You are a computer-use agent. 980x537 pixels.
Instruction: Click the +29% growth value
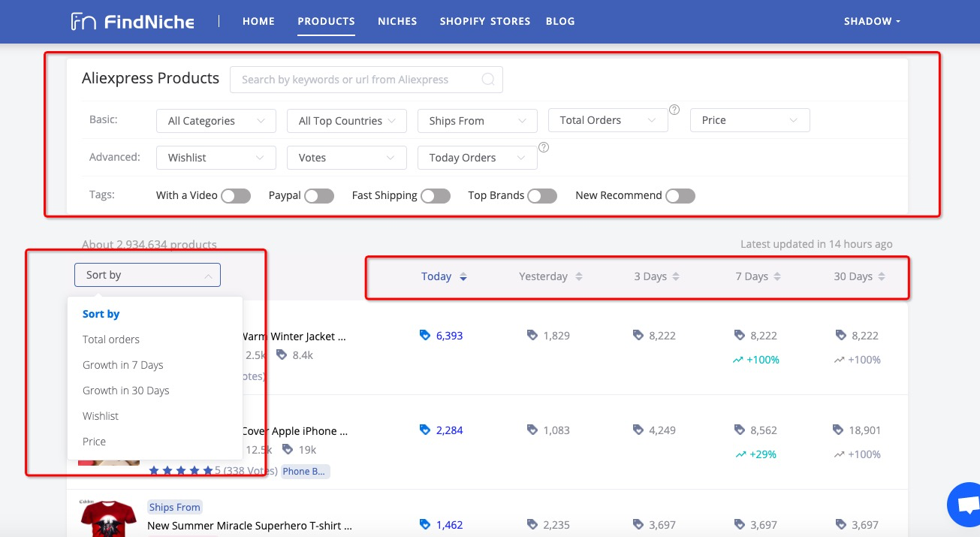[762, 454]
